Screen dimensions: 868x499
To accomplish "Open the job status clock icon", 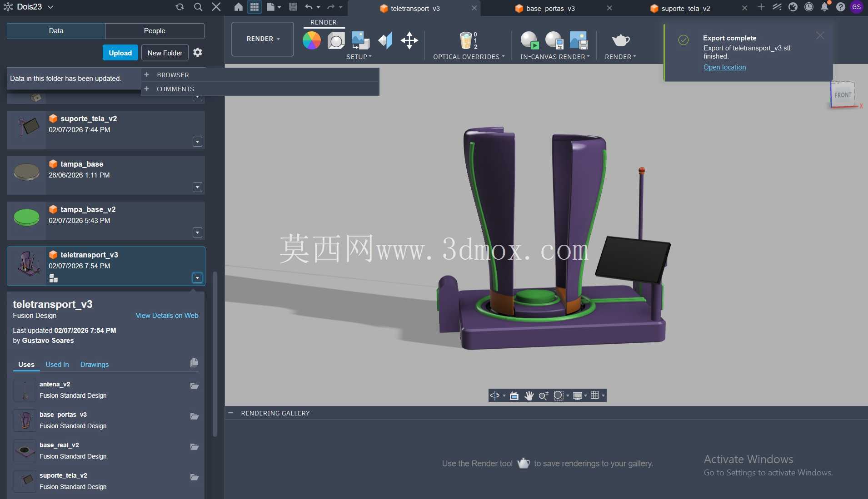I will tap(809, 7).
